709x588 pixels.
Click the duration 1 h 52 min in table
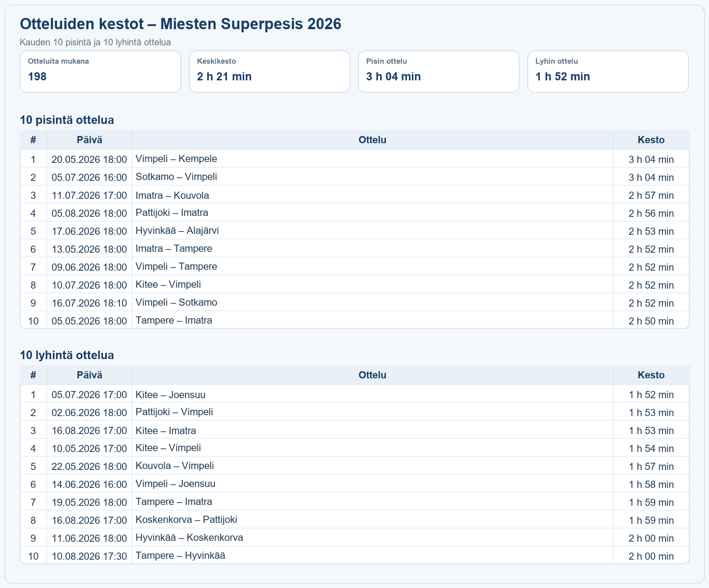(x=651, y=395)
